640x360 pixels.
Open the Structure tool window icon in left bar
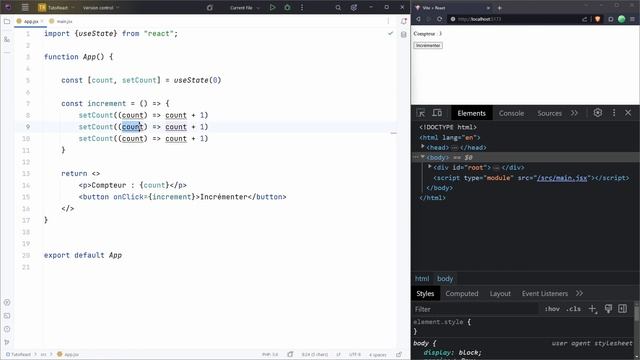tap(7, 40)
